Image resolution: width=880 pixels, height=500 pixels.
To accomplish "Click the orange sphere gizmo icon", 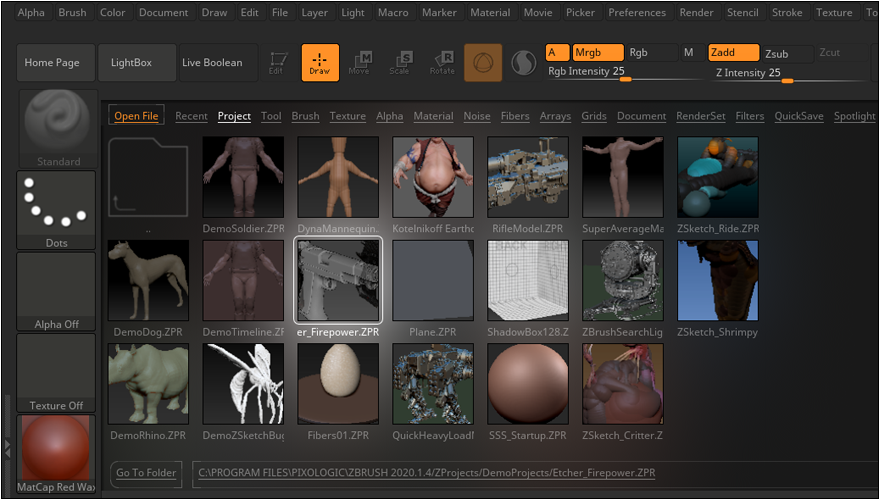I will [x=483, y=63].
